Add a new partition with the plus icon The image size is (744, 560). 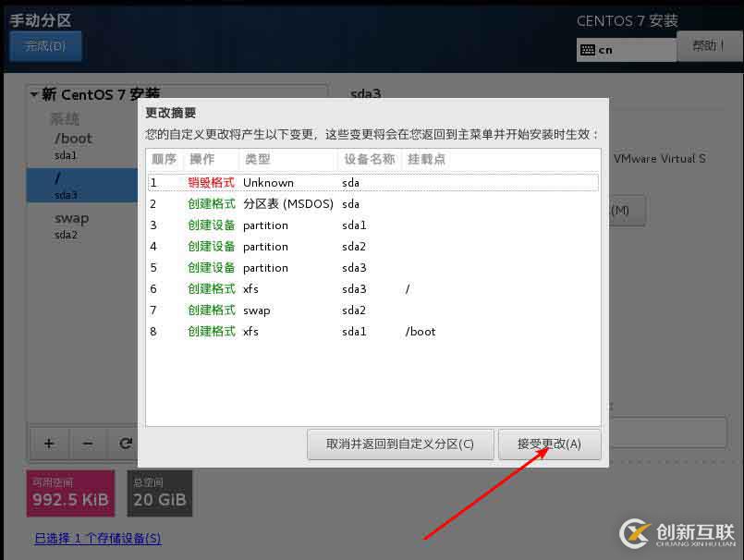pyautogui.click(x=48, y=444)
